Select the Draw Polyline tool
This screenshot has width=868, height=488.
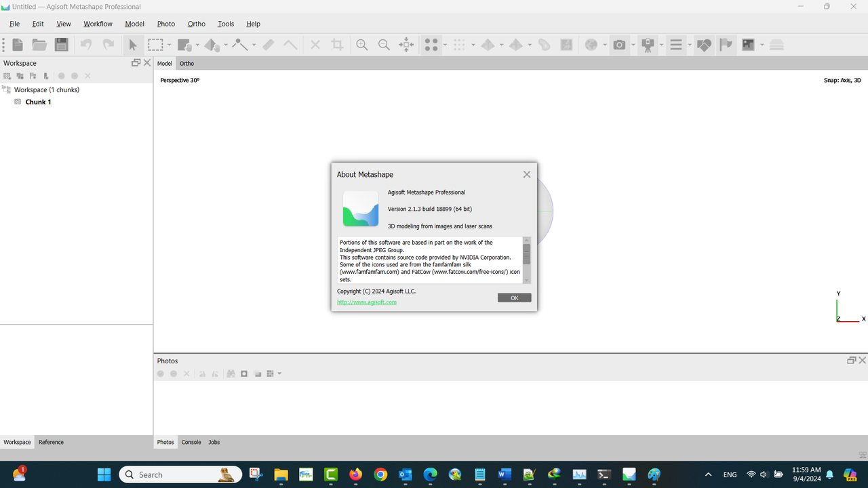[x=240, y=45]
